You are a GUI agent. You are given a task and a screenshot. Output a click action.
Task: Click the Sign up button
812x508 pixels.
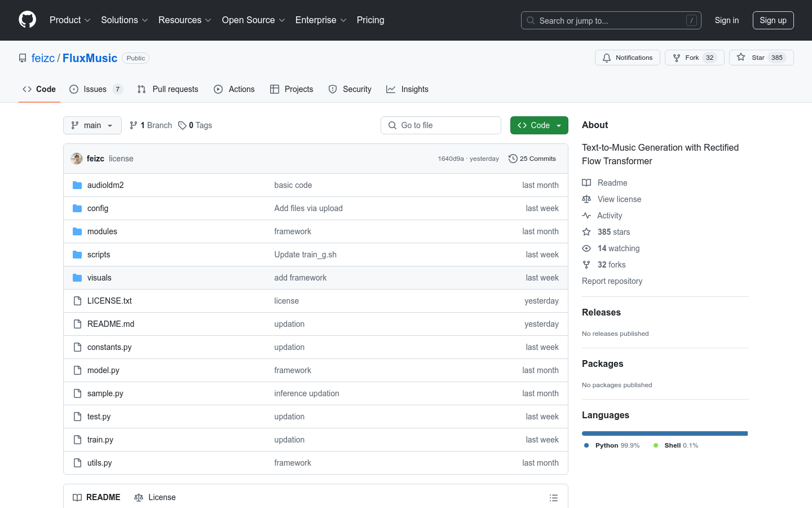773,20
